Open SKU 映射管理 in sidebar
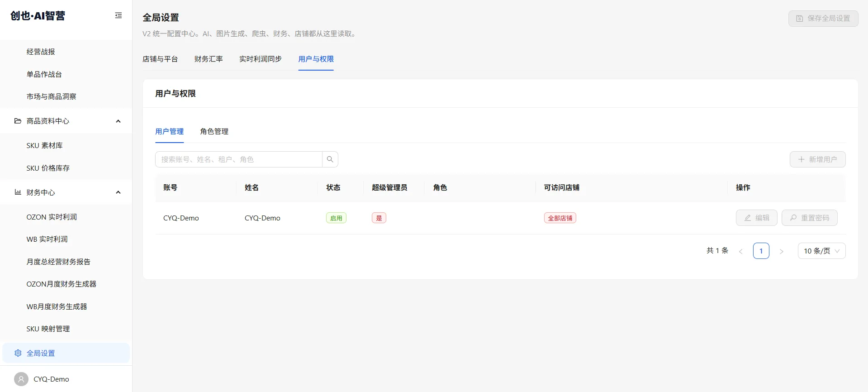868x392 pixels. click(x=66, y=329)
